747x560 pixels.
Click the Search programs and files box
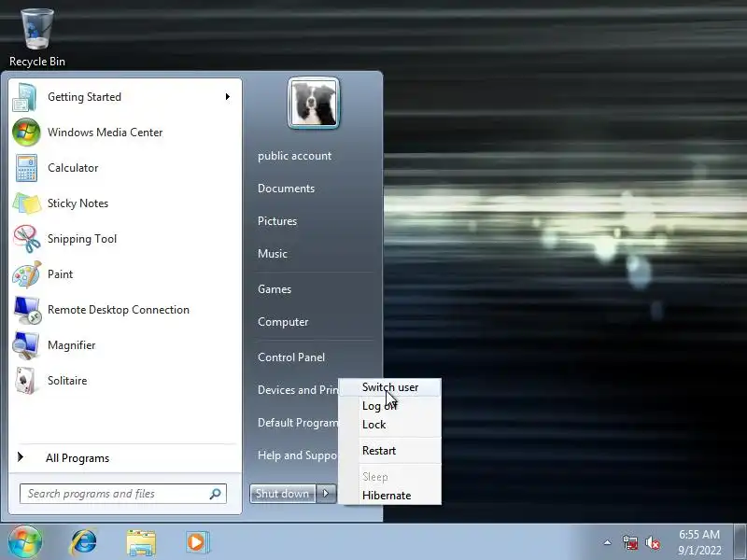(123, 494)
